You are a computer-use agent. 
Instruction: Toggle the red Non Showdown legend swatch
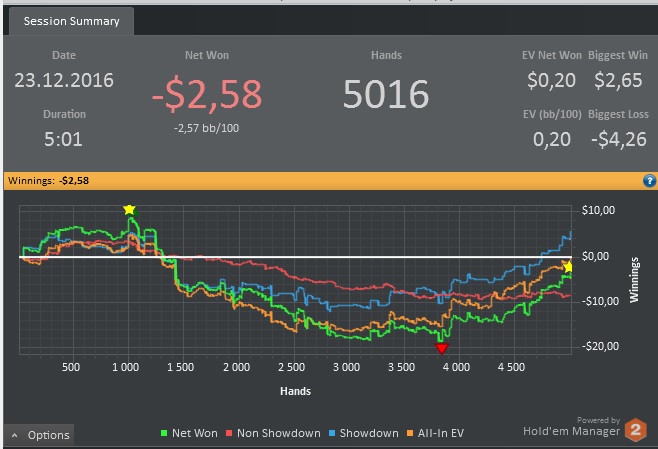coord(229,433)
